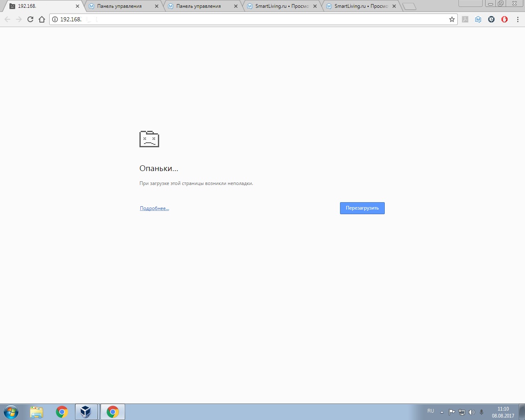The width and height of the screenshot is (525, 420).
Task: Select the Опаньки... heading text
Action: (x=159, y=168)
